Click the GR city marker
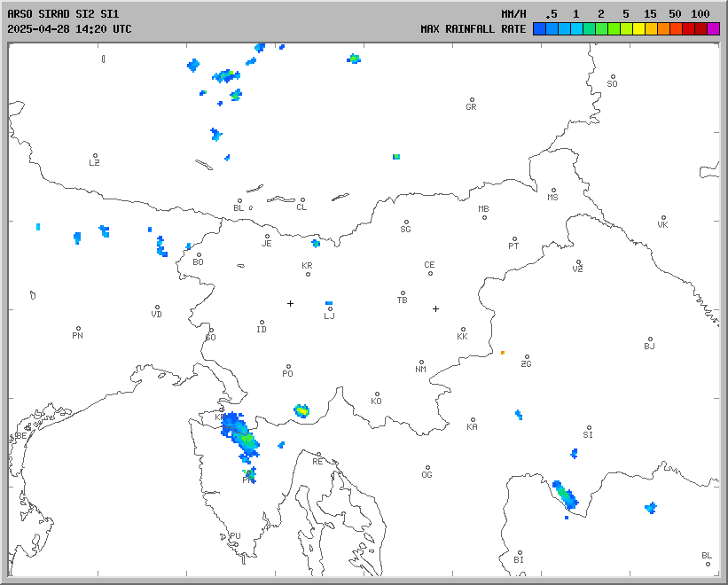728x585 pixels. [x=472, y=100]
